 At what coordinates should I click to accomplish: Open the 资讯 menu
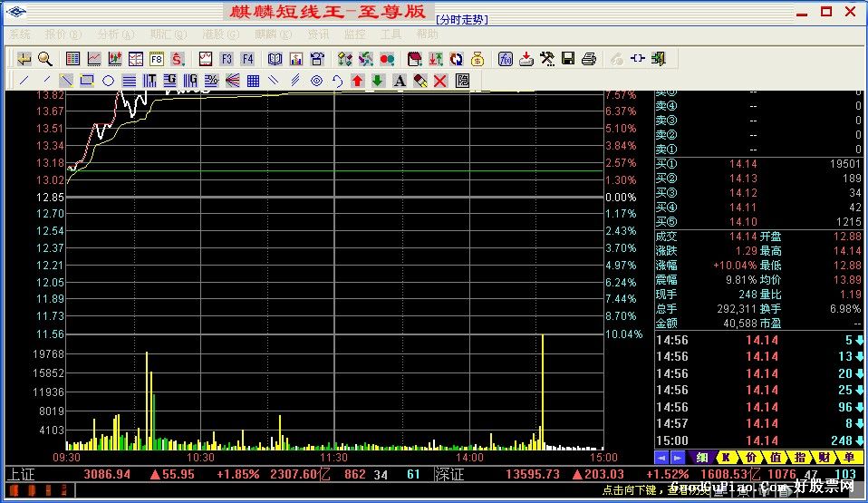click(318, 34)
